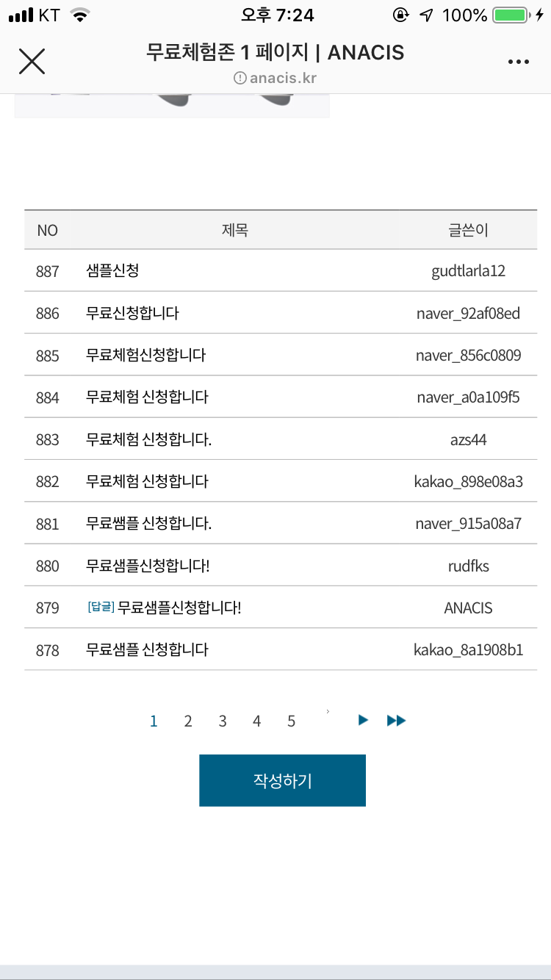Close the in-app browser with X
Screen dimensions: 551x980
(32, 61)
